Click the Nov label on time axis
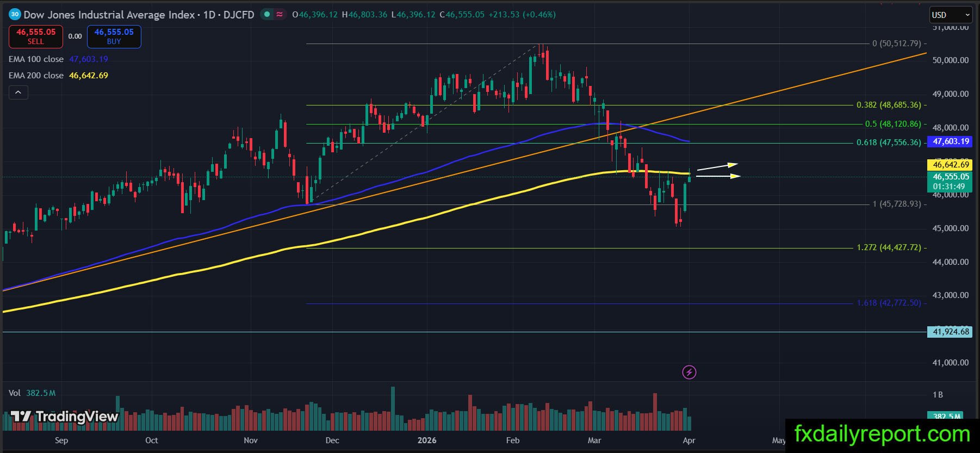This screenshot has width=980, height=453. coord(251,440)
